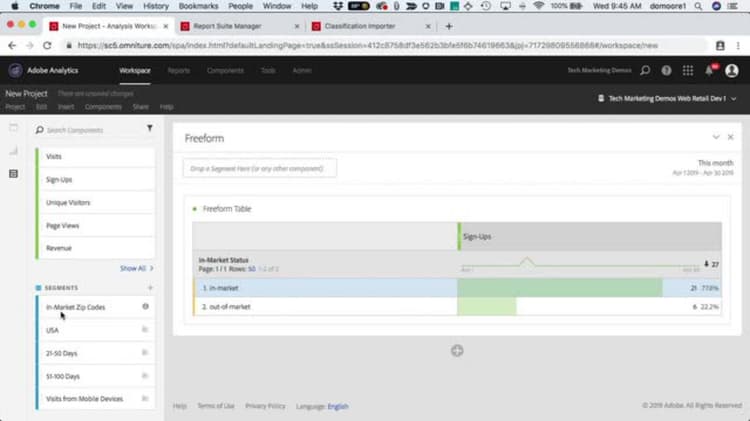Click the Freeform Table title

tap(227, 209)
